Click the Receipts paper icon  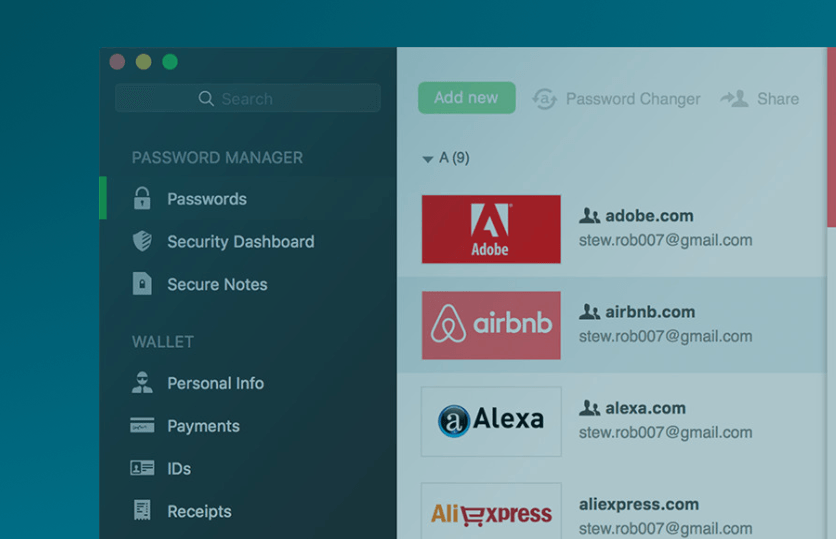[142, 510]
